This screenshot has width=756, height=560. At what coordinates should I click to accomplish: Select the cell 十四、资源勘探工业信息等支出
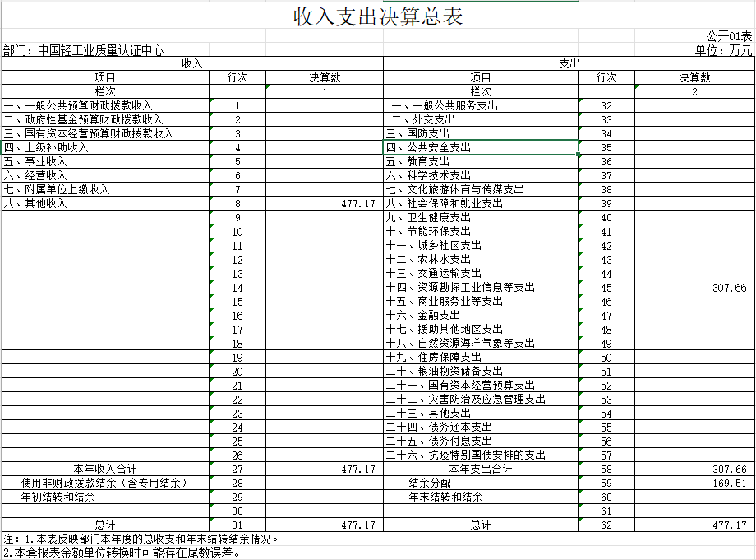481,288
